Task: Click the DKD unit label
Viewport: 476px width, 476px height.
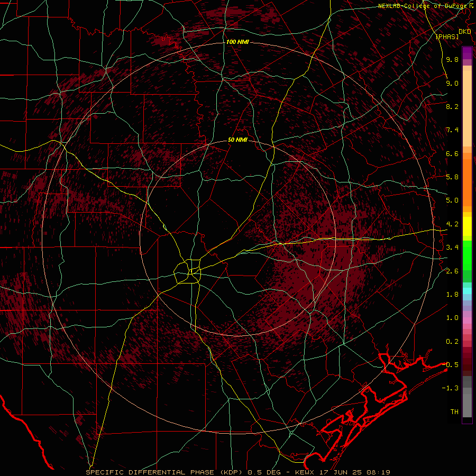Action: pyautogui.click(x=465, y=32)
